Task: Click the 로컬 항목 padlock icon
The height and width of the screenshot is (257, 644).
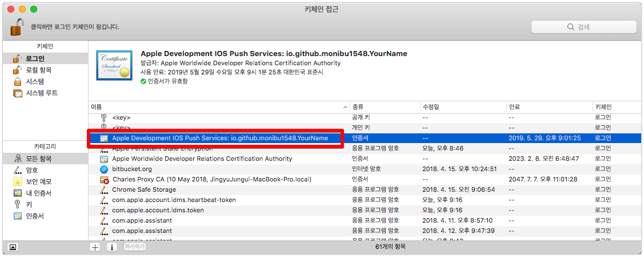Action: tap(18, 70)
